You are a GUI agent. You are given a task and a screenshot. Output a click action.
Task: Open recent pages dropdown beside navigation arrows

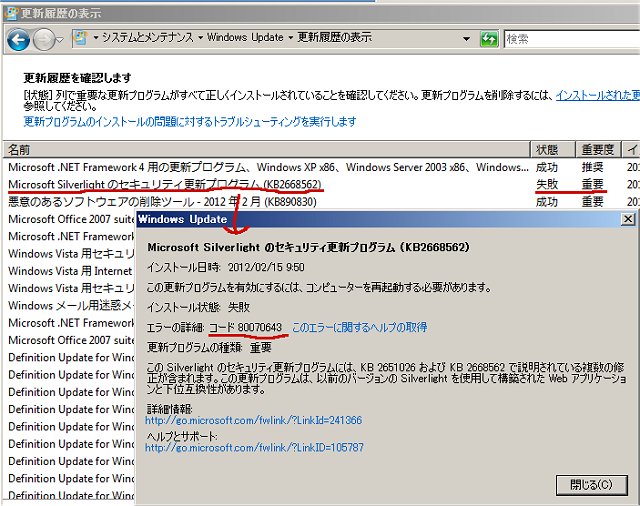[x=60, y=40]
